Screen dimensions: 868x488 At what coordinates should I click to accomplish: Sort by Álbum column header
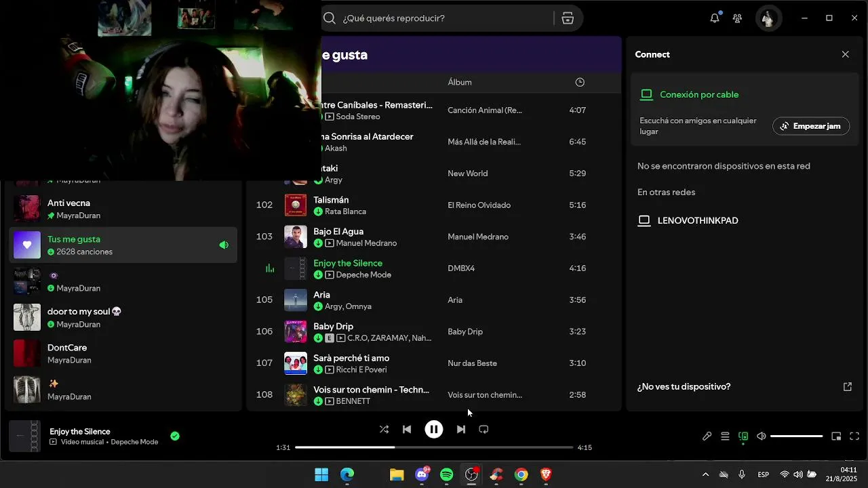(x=460, y=82)
